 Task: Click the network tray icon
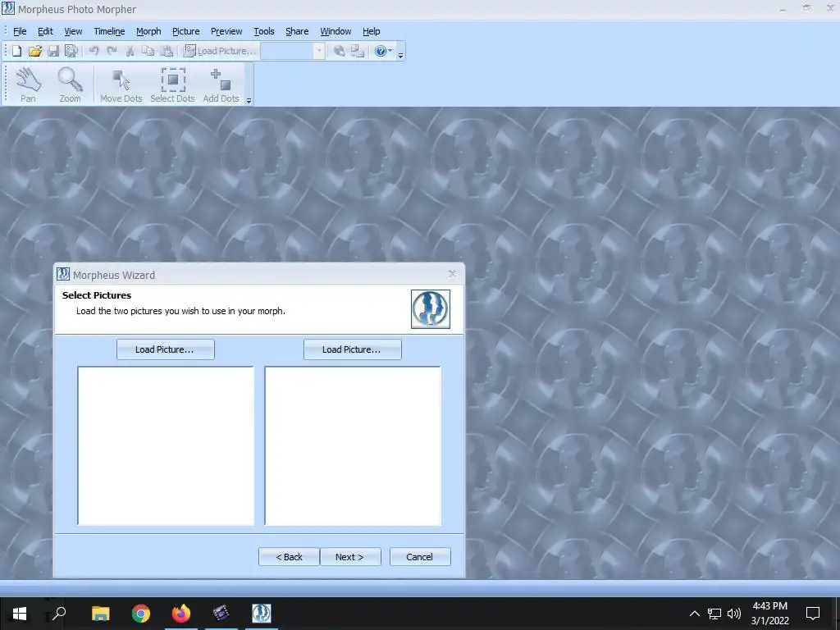tap(714, 614)
